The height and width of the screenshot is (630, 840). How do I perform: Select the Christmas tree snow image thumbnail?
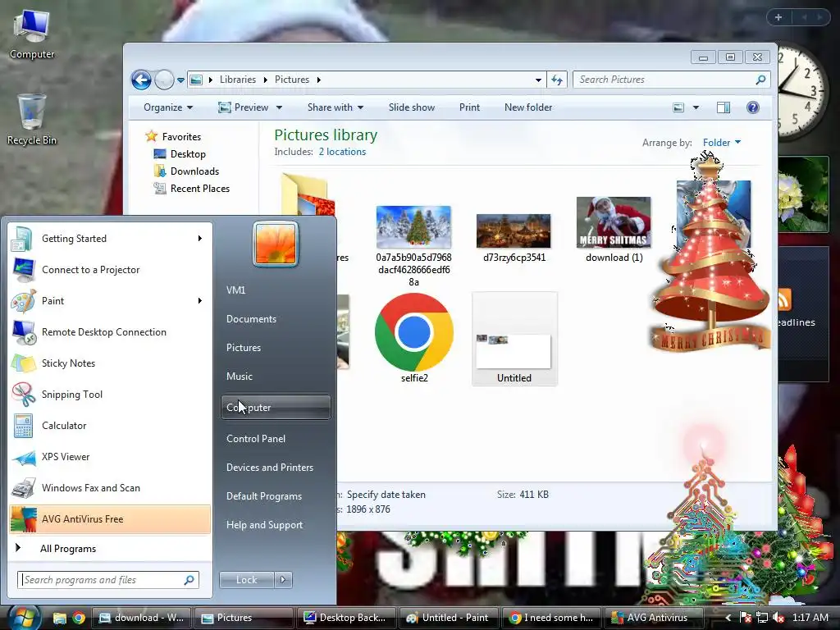click(413, 227)
